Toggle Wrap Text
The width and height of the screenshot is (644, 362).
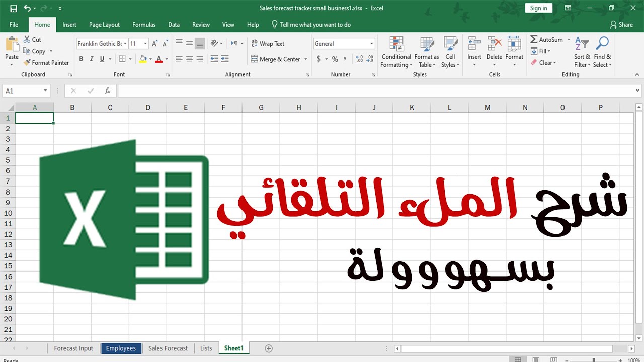tap(268, 44)
